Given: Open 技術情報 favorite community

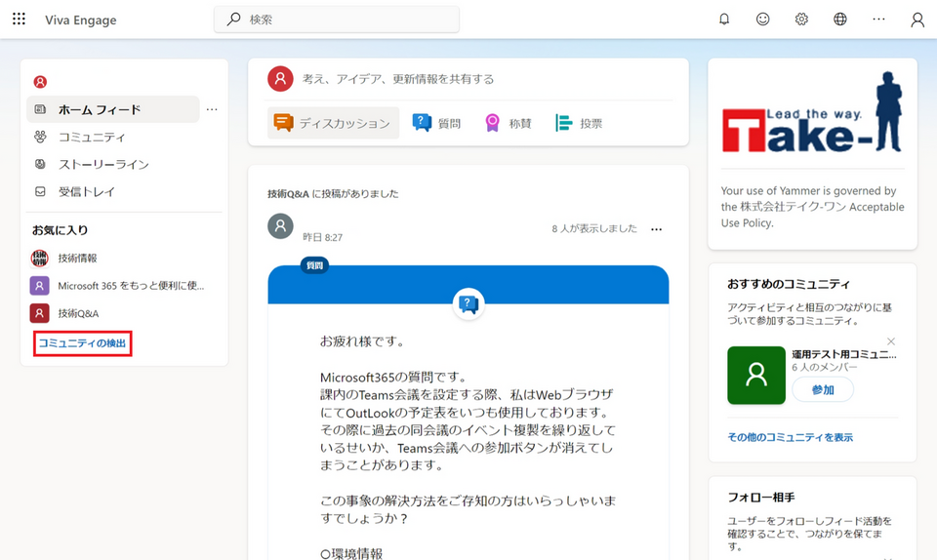Looking at the screenshot, I should point(77,258).
